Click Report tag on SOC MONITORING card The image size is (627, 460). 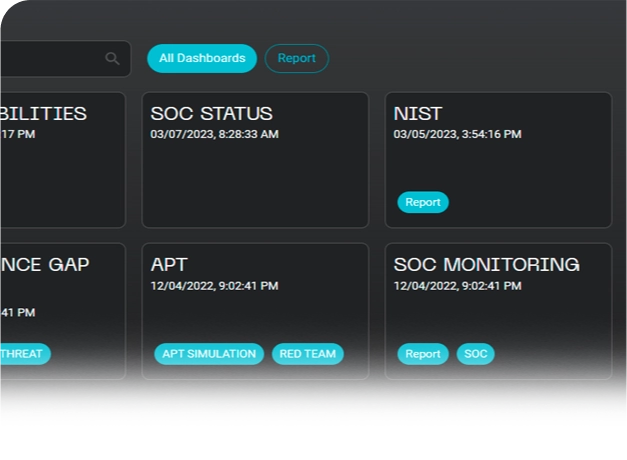coord(423,354)
